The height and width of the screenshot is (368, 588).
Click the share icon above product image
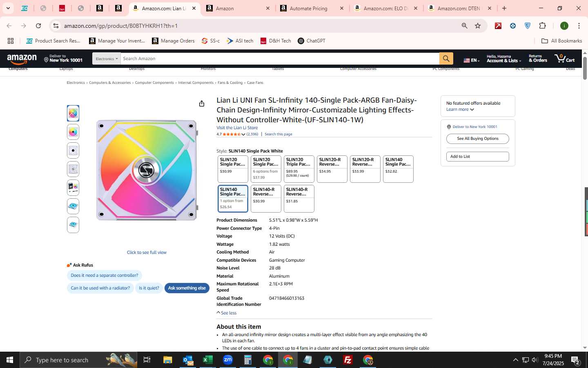[x=201, y=103]
